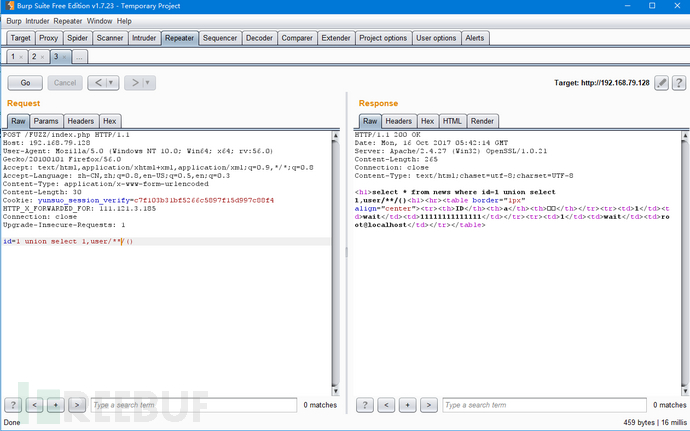Open the Repeater menu

(68, 21)
